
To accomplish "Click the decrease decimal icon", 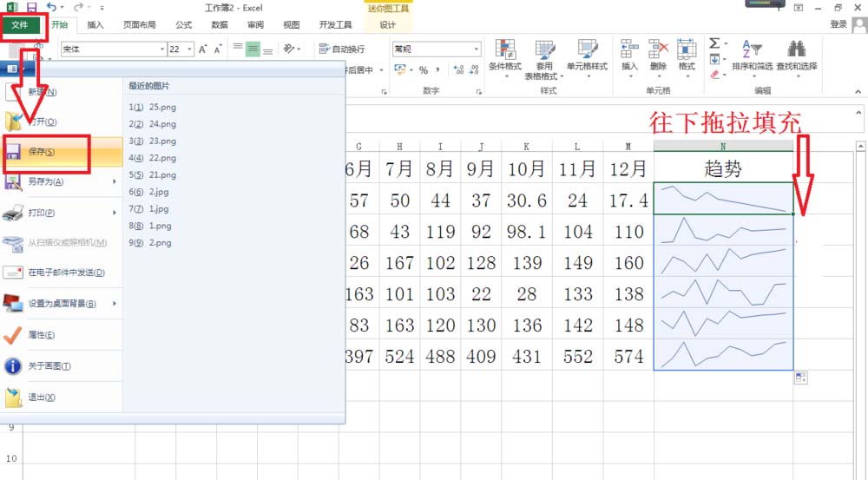I will pyautogui.click(x=474, y=69).
